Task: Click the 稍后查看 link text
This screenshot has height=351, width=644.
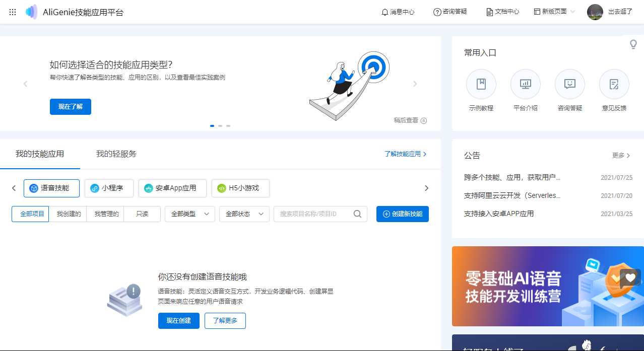Action: [406, 120]
